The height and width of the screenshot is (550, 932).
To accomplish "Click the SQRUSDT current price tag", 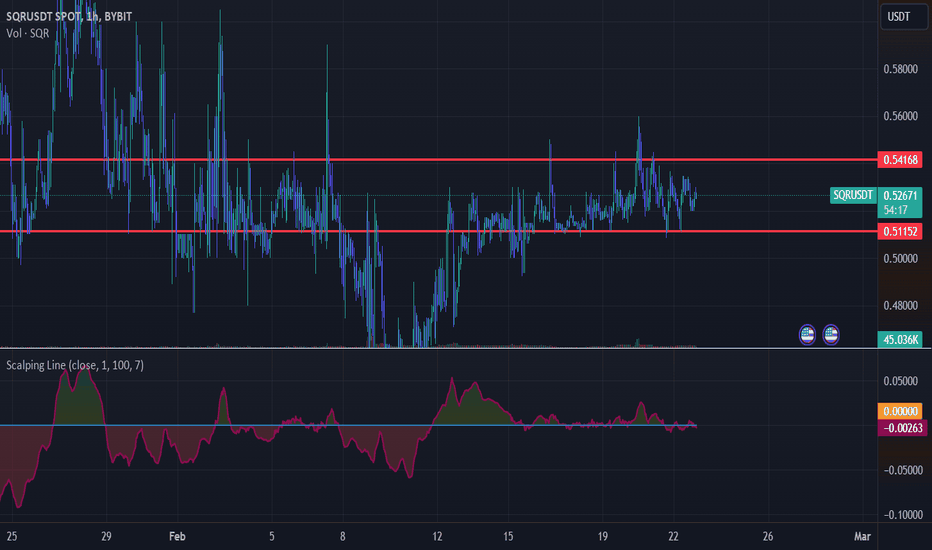I will coord(853,195).
